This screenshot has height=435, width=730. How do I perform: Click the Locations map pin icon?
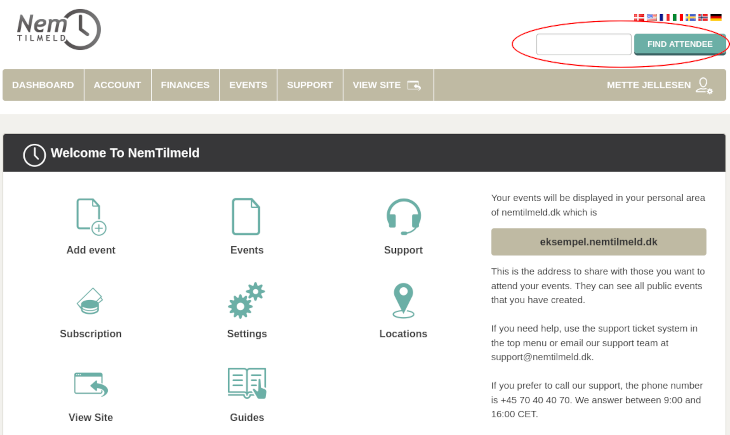403,300
